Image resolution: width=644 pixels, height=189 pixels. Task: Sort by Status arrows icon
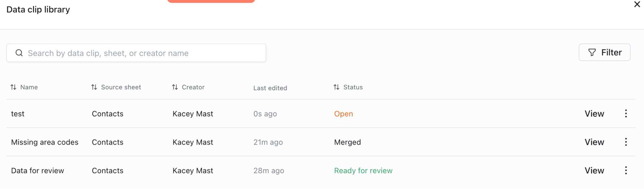tap(336, 87)
